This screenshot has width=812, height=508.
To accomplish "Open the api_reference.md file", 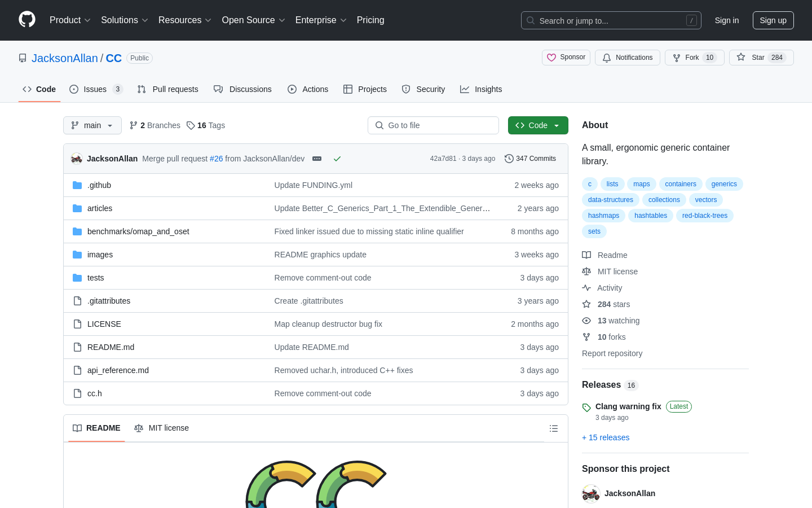I will 118,370.
